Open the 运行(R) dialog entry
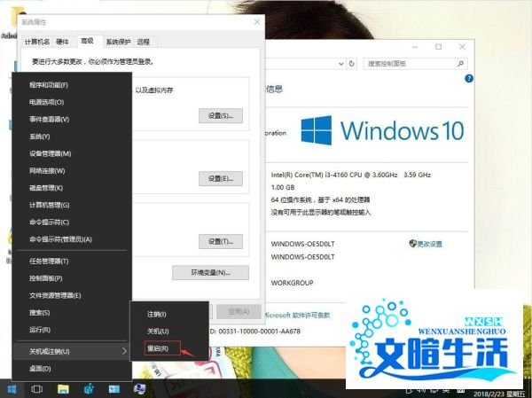Image resolution: width=532 pixels, height=398 pixels. pos(72,330)
